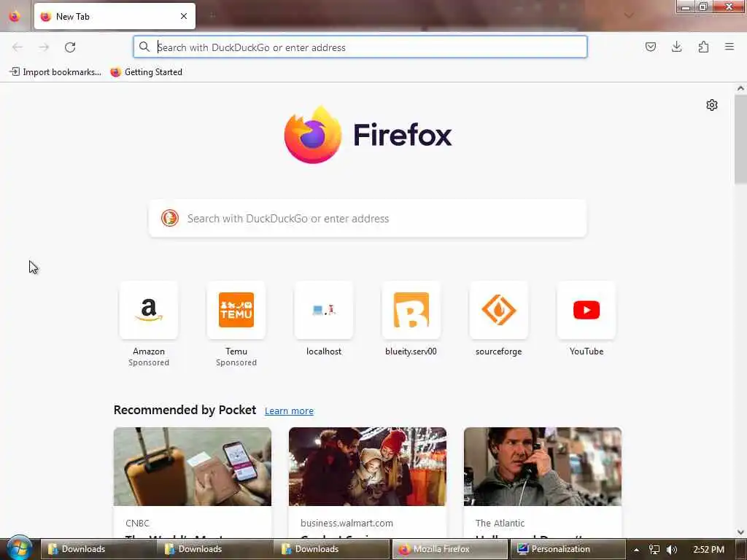Open the network tray icon
This screenshot has height=560, width=747.
tap(654, 550)
